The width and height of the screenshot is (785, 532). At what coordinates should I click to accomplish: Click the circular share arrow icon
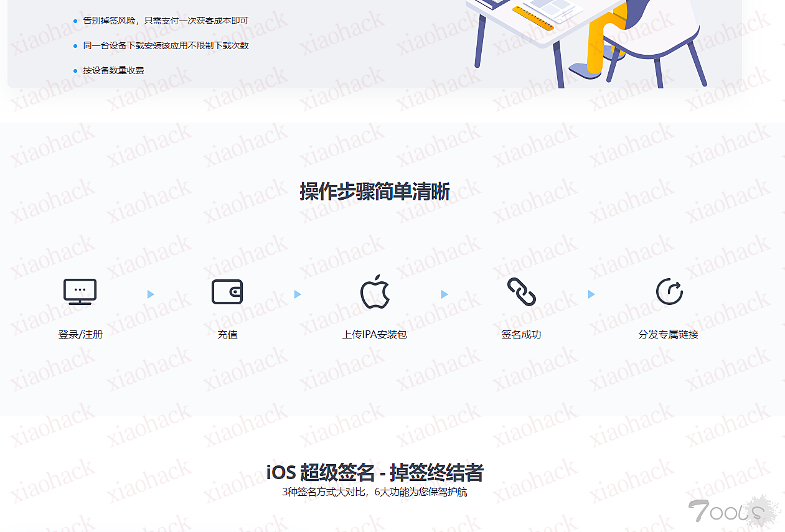669,292
